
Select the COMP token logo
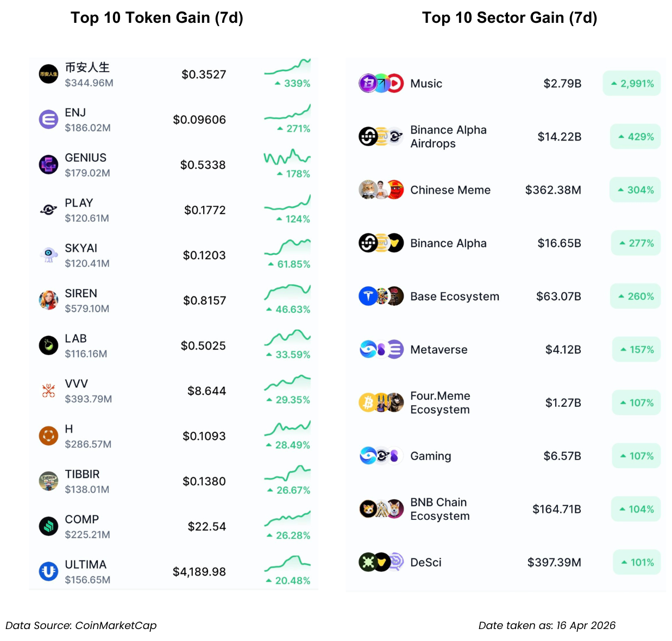tap(48, 526)
